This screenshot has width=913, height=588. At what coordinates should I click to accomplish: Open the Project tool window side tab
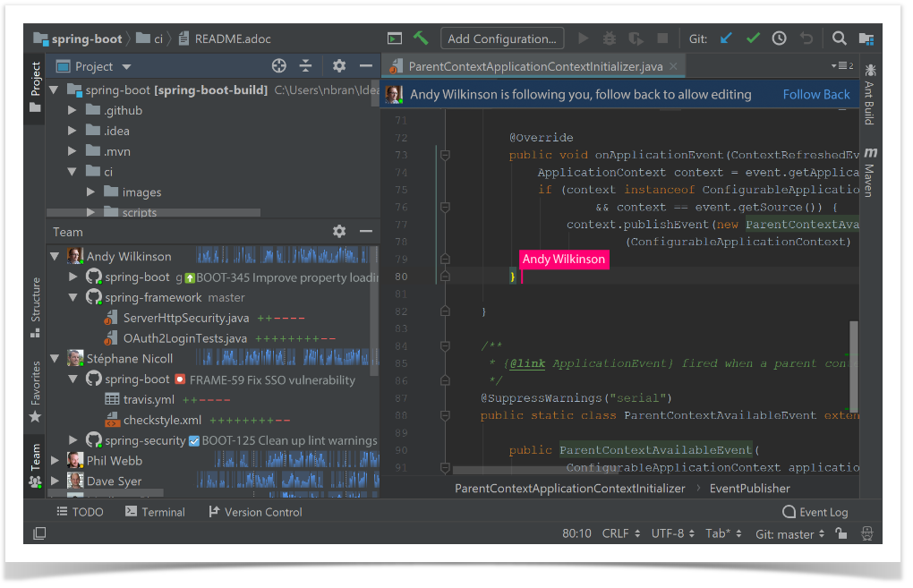click(x=35, y=87)
